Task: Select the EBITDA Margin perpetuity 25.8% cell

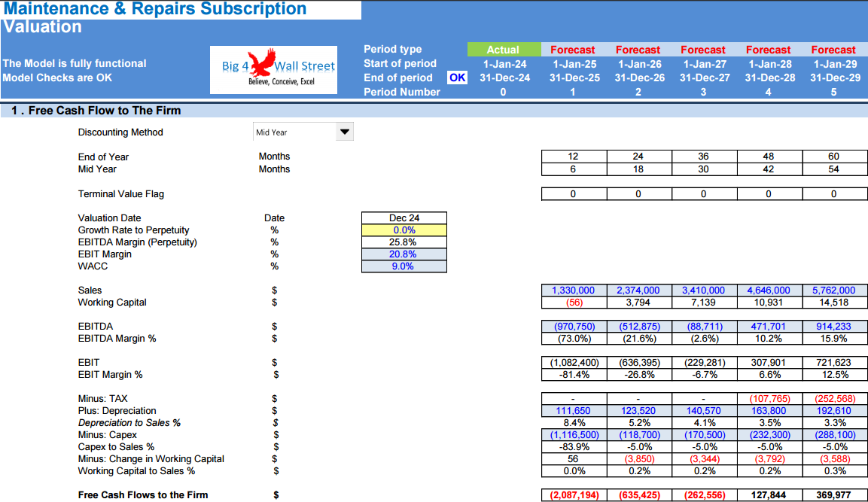Action: (x=404, y=242)
